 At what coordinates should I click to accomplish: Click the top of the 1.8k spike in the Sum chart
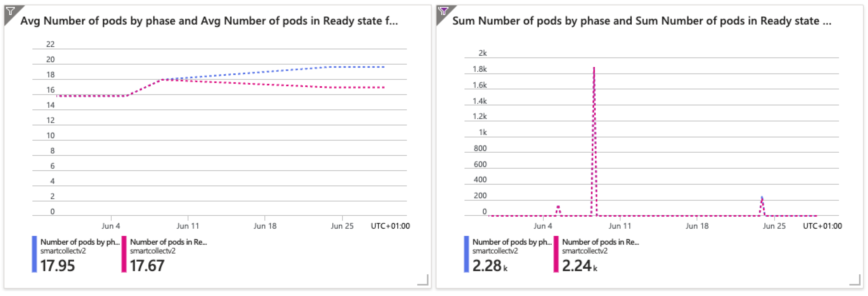[x=594, y=68]
